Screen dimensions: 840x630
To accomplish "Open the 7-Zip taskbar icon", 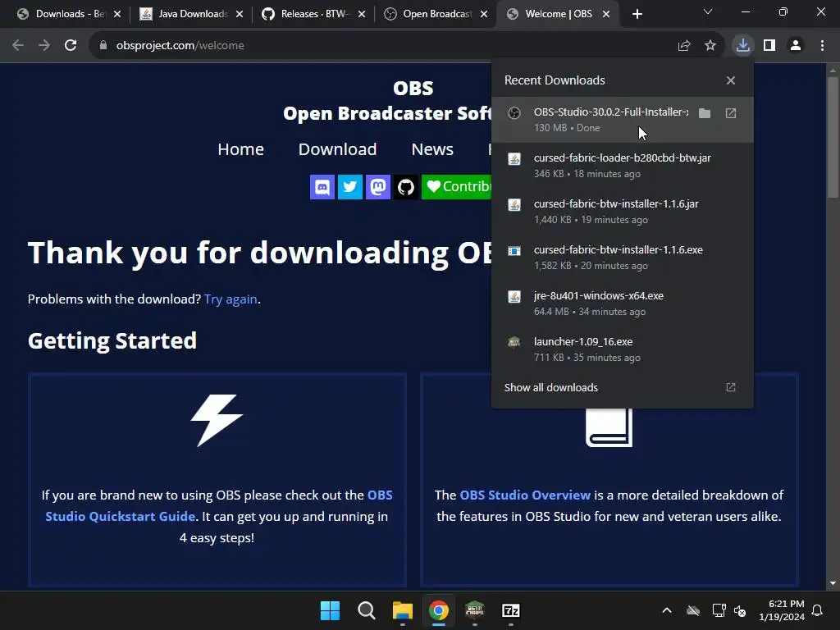I will click(x=510, y=610).
